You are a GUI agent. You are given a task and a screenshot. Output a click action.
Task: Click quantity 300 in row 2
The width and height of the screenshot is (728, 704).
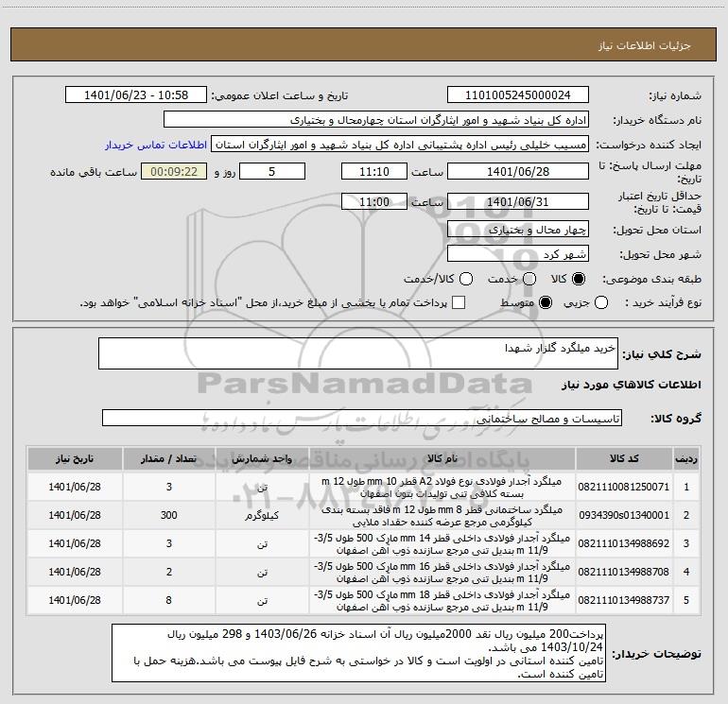pyautogui.click(x=169, y=515)
